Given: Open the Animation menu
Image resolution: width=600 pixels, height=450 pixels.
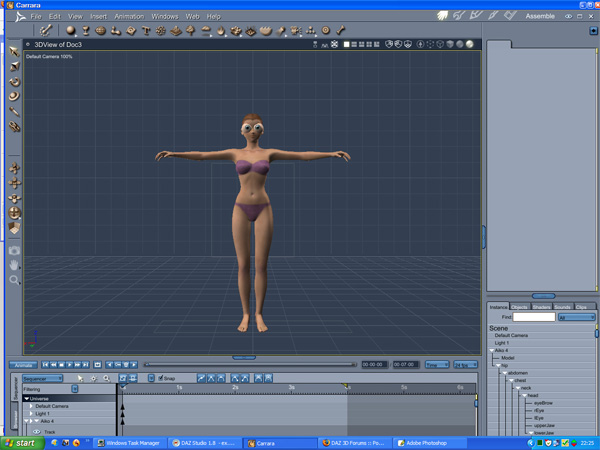Looking at the screenshot, I should coord(129,16).
